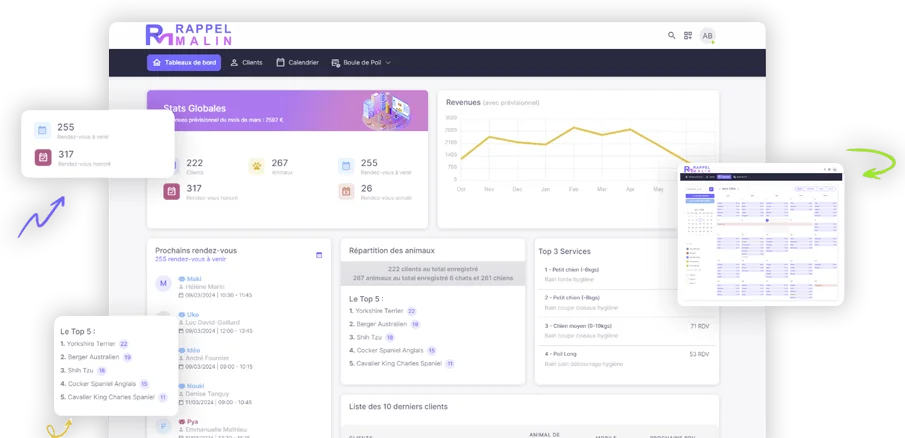The height and width of the screenshot is (438, 905).
Task: Open the QR code icon in header
Action: click(688, 36)
